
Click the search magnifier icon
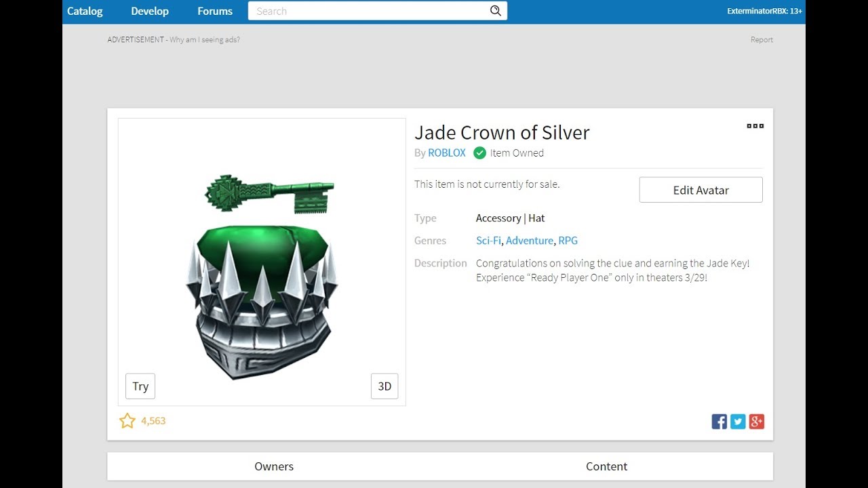(496, 11)
